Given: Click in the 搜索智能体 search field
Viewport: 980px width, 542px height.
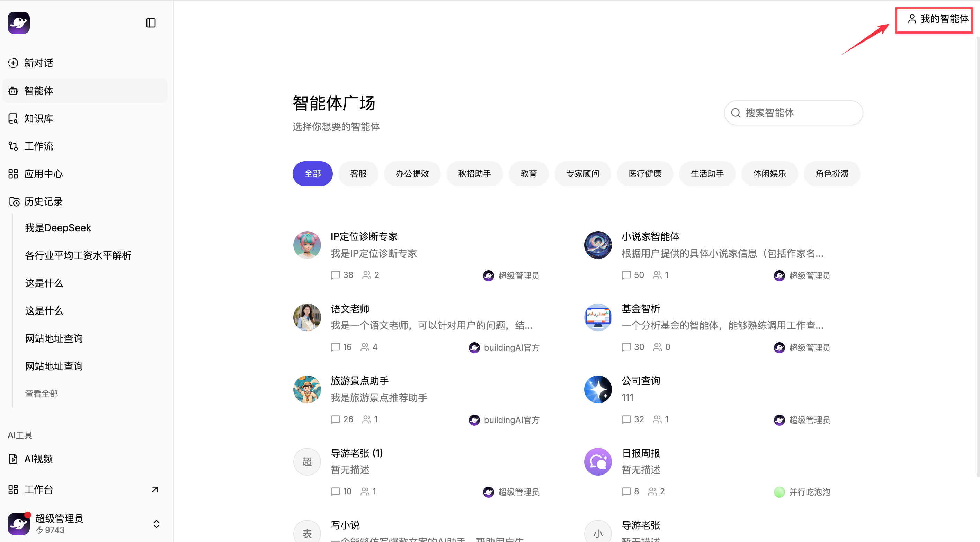Looking at the screenshot, I should coord(794,113).
